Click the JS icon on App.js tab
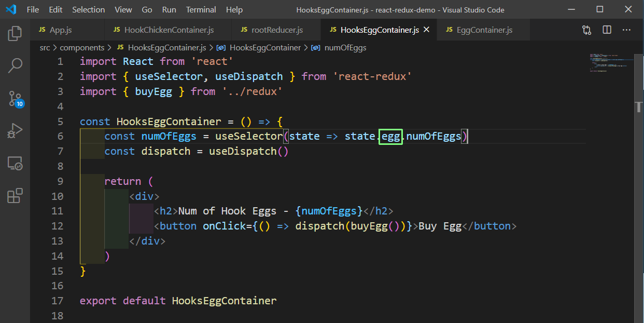 tap(42, 30)
